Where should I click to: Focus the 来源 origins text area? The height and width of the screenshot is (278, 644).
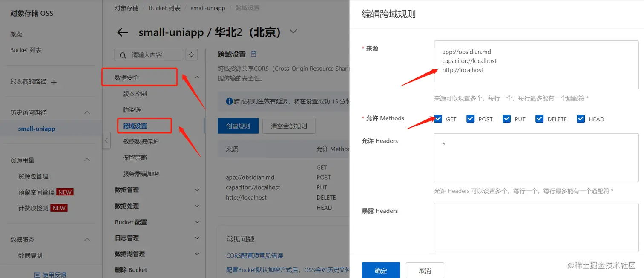[536, 65]
